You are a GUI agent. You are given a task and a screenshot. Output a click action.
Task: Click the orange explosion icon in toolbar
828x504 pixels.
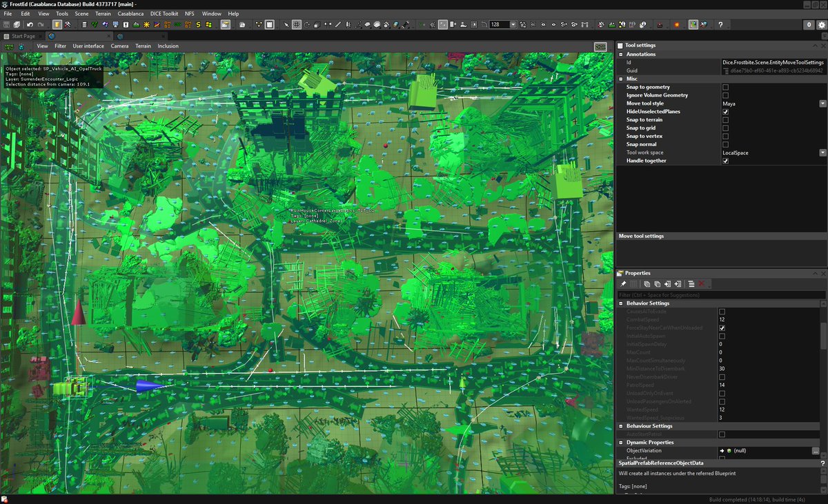point(676,24)
